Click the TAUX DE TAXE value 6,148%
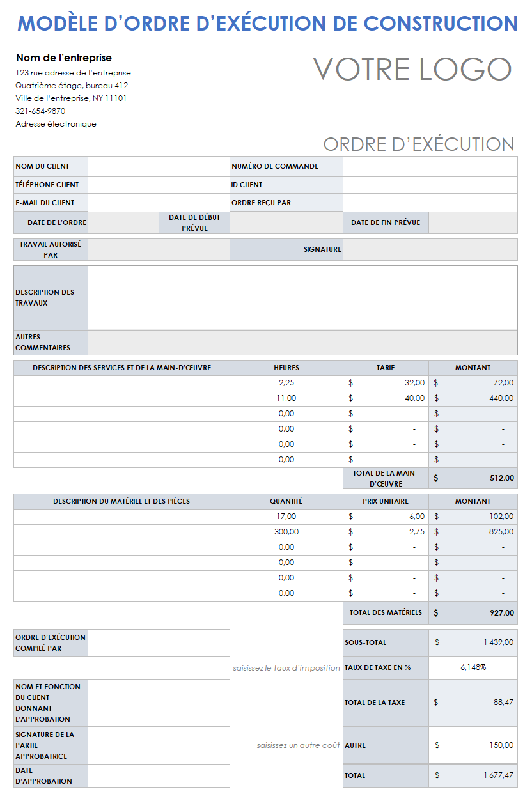The height and width of the screenshot is (794, 532). pos(473,667)
